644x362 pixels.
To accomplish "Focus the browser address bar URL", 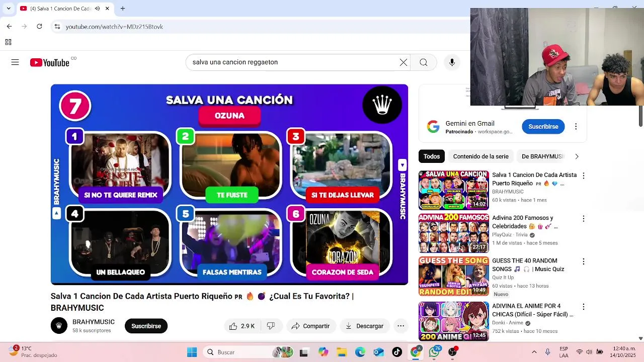I will 114,27.
